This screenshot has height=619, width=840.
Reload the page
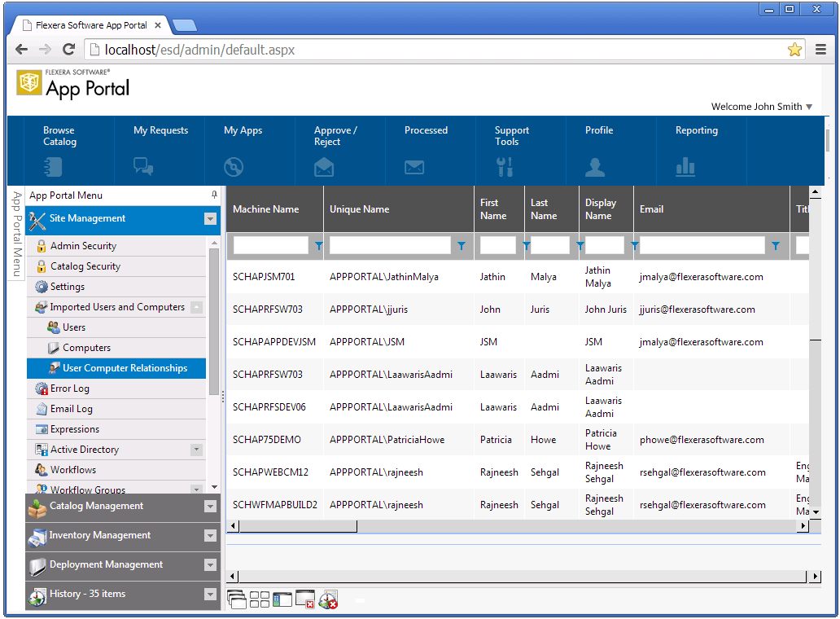pyautogui.click(x=68, y=50)
